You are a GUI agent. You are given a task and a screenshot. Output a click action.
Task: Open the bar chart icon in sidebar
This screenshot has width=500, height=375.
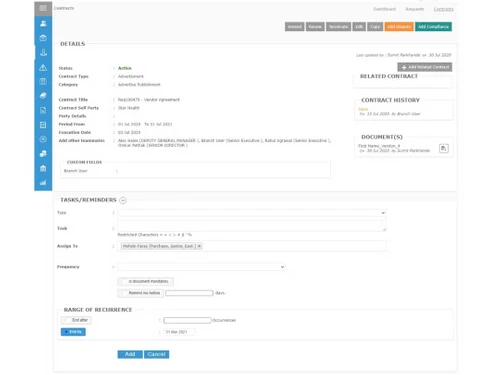click(43, 183)
